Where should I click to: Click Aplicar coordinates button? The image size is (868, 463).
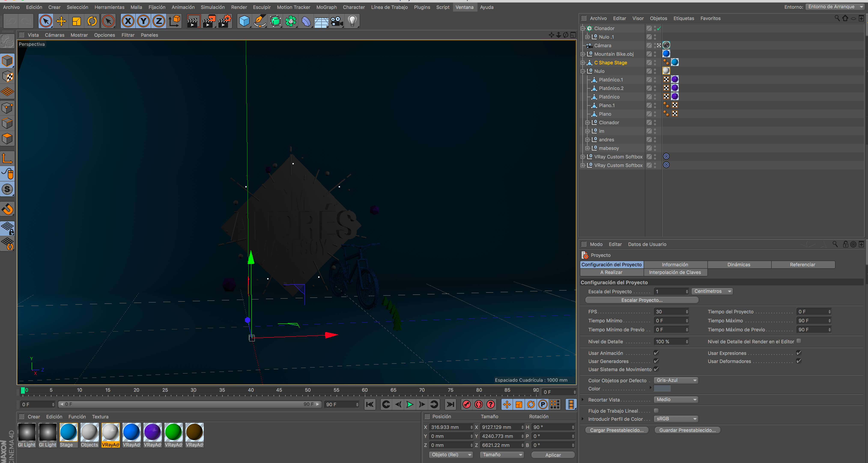[x=553, y=455]
